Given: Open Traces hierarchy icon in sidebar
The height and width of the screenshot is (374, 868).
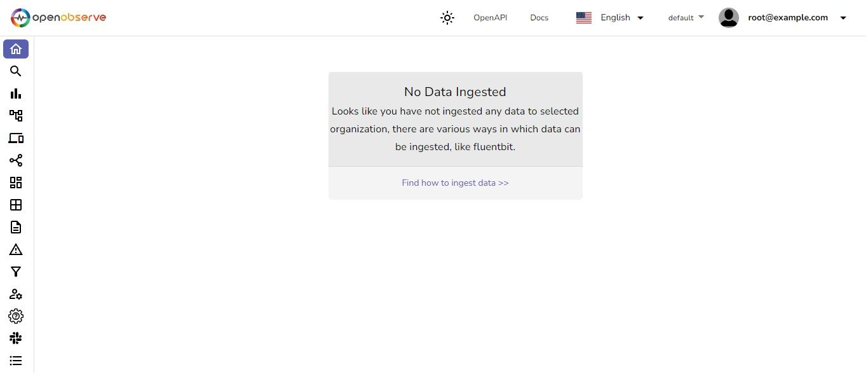Looking at the screenshot, I should click(16, 116).
